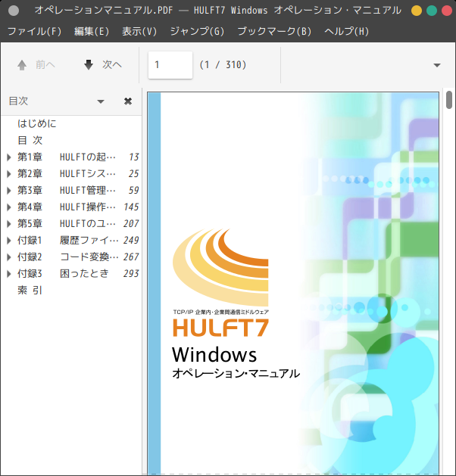Click the vertical document scrollbar handle

point(449,100)
